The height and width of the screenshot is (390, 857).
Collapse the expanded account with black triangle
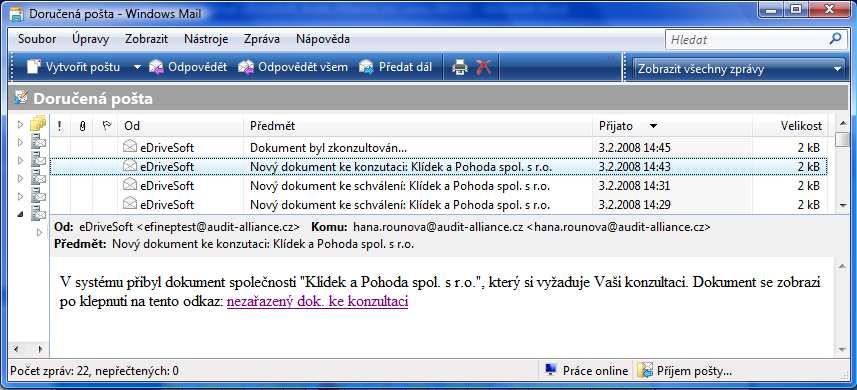pyautogui.click(x=21, y=214)
